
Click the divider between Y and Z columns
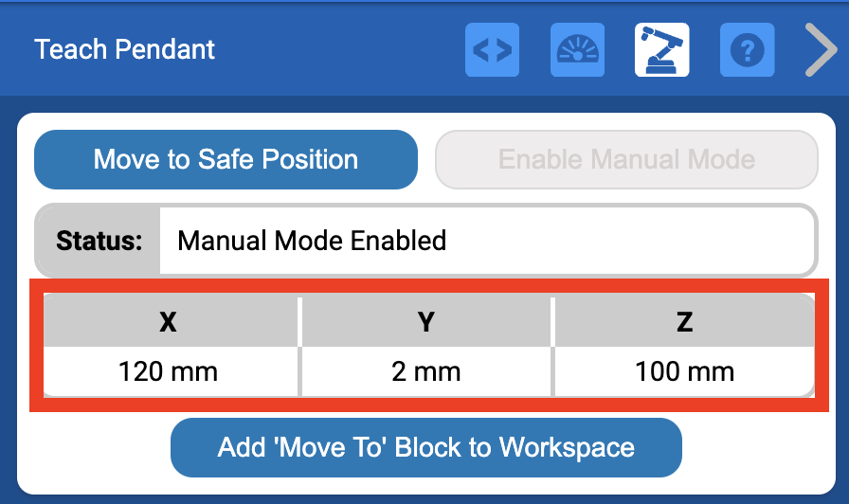552,347
